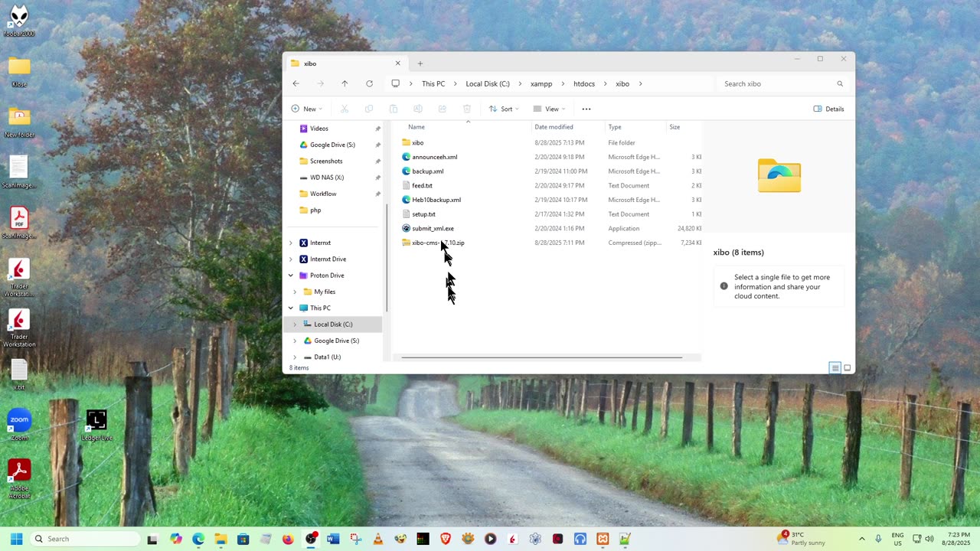Go back using the back arrow
This screenshot has height=551, width=980.
296,83
